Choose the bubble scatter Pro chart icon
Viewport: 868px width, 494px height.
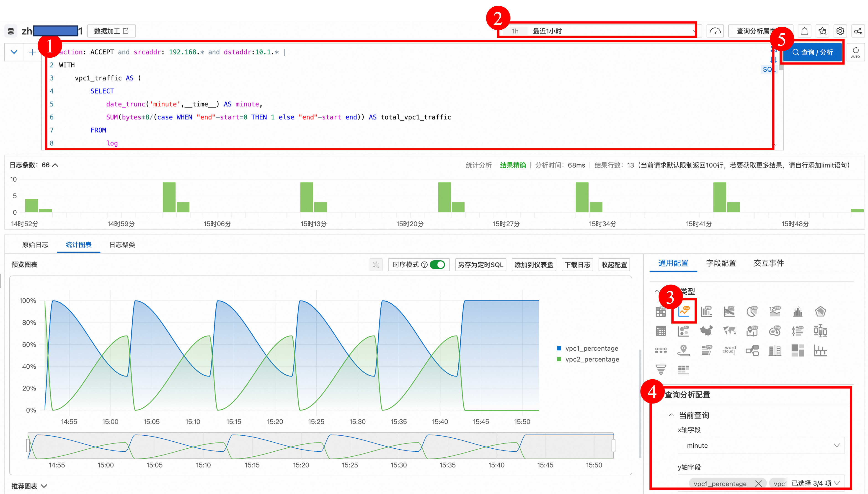point(684,331)
